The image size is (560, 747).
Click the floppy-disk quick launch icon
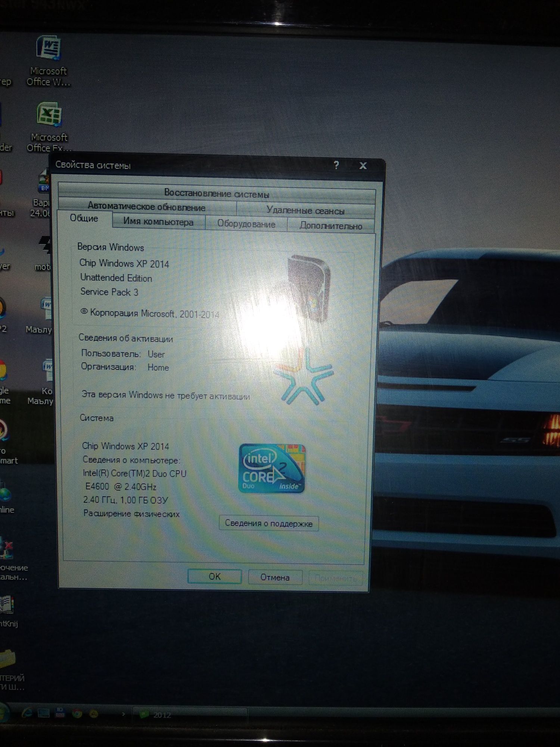pos(60,713)
